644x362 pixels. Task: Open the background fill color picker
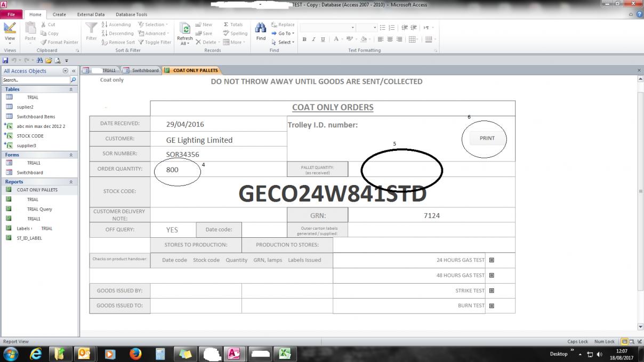click(x=365, y=39)
